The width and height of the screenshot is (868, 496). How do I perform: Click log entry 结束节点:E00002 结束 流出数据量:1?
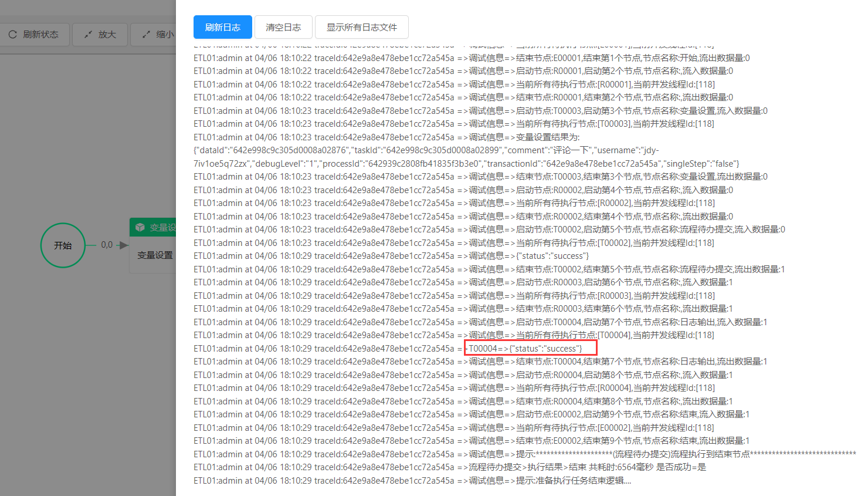click(x=472, y=441)
